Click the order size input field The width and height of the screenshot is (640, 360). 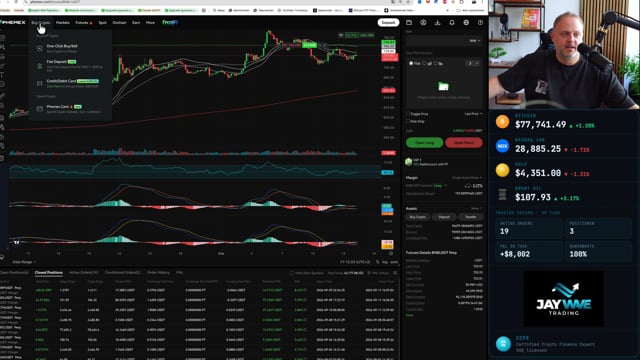[444, 41]
